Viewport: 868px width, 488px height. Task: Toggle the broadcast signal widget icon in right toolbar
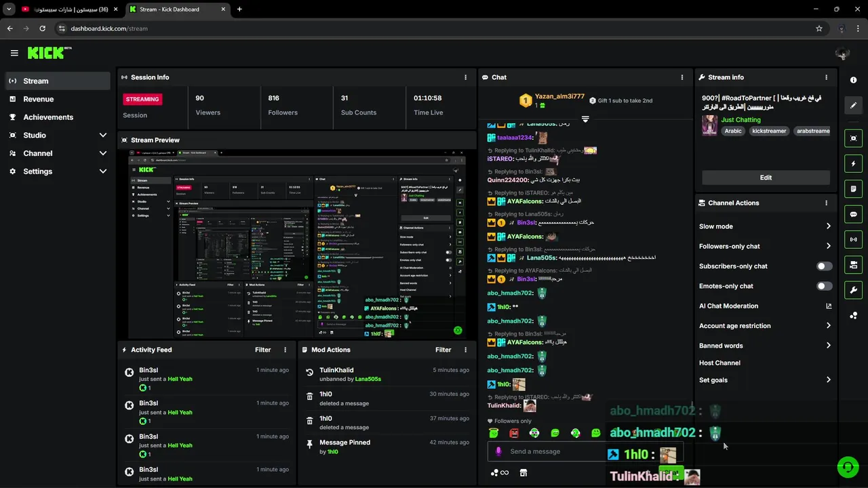(x=853, y=239)
